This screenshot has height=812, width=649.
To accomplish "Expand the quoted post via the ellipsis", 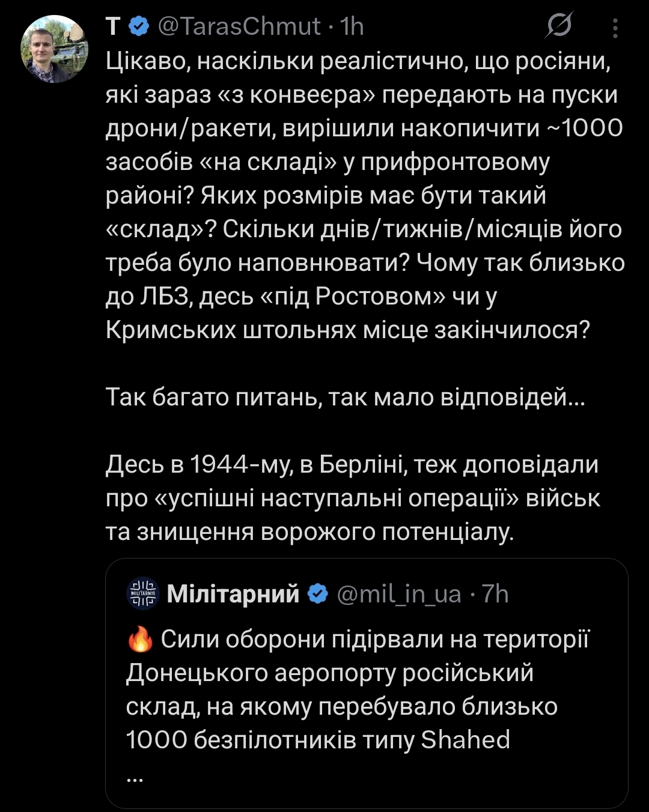I will (135, 776).
